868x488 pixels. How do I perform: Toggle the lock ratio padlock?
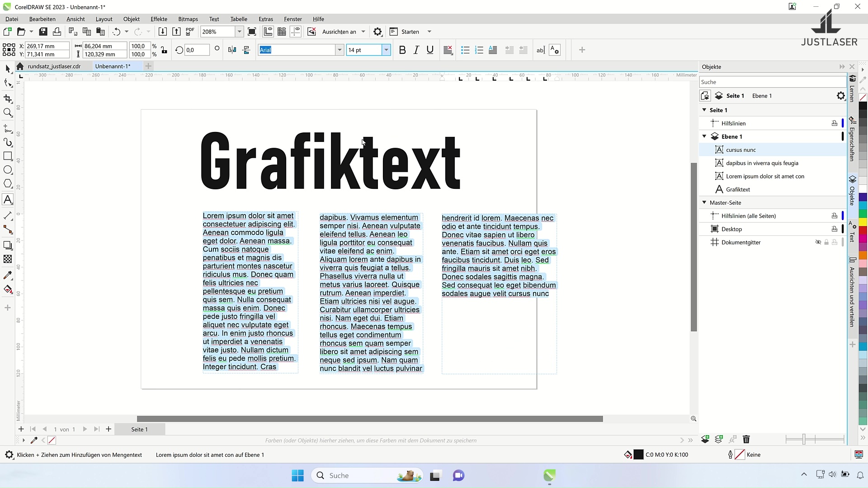164,50
